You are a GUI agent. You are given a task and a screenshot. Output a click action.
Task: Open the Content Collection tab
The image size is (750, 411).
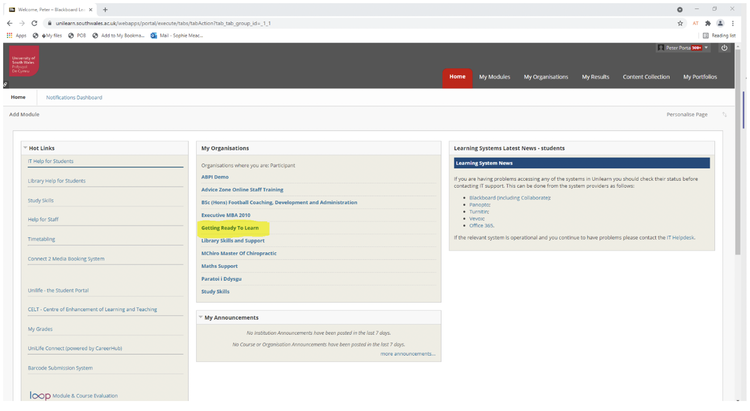point(646,77)
